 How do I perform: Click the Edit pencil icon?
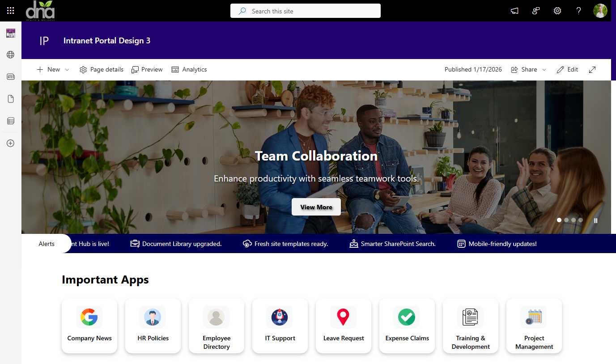click(x=567, y=69)
